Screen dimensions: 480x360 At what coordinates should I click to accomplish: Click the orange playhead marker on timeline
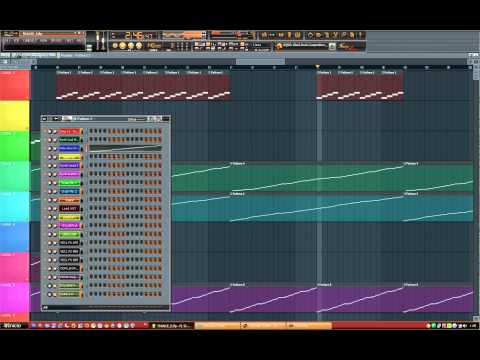318,67
